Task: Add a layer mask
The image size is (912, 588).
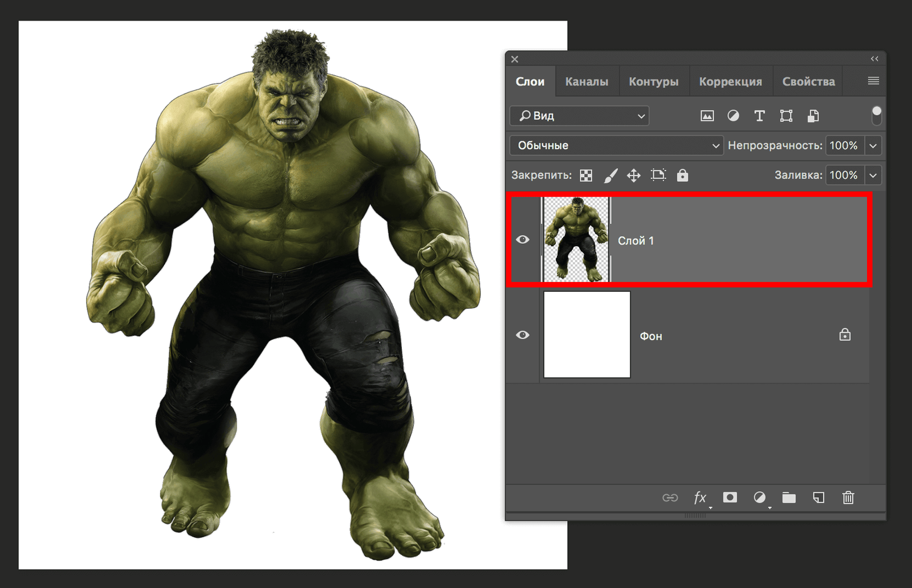Action: (x=730, y=497)
